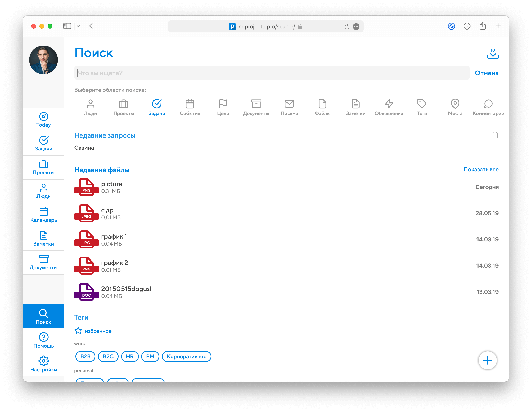Click the user profile avatar
Viewport: 532px width, 412px height.
coord(43,60)
